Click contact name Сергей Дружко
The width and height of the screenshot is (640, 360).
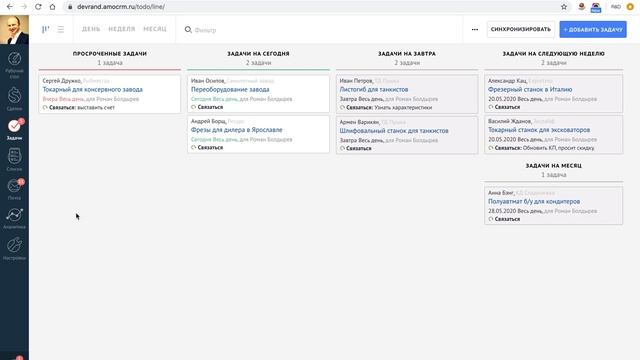[x=62, y=81]
